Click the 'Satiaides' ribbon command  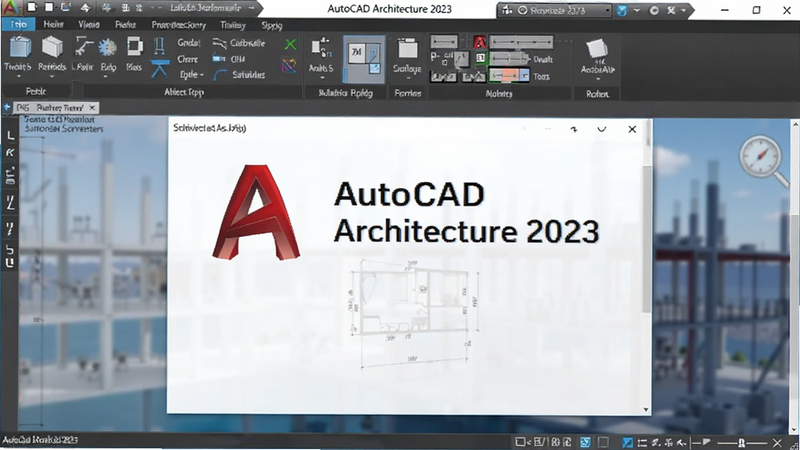(x=239, y=74)
